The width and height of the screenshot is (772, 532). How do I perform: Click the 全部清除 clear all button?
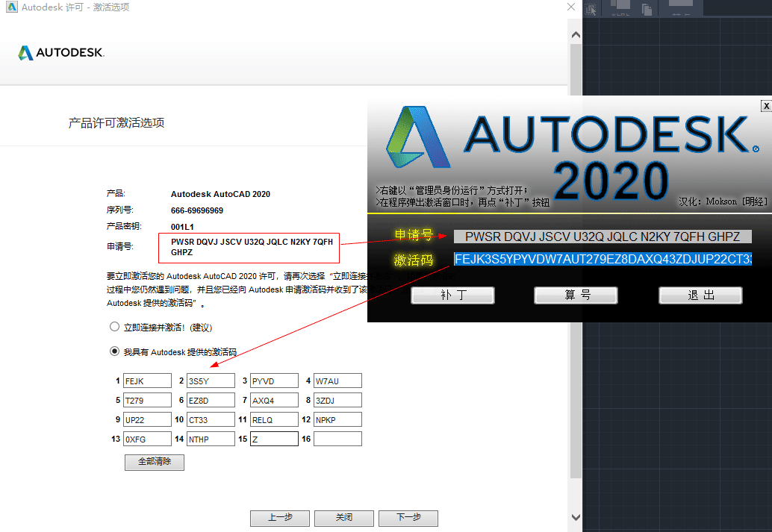pos(154,462)
